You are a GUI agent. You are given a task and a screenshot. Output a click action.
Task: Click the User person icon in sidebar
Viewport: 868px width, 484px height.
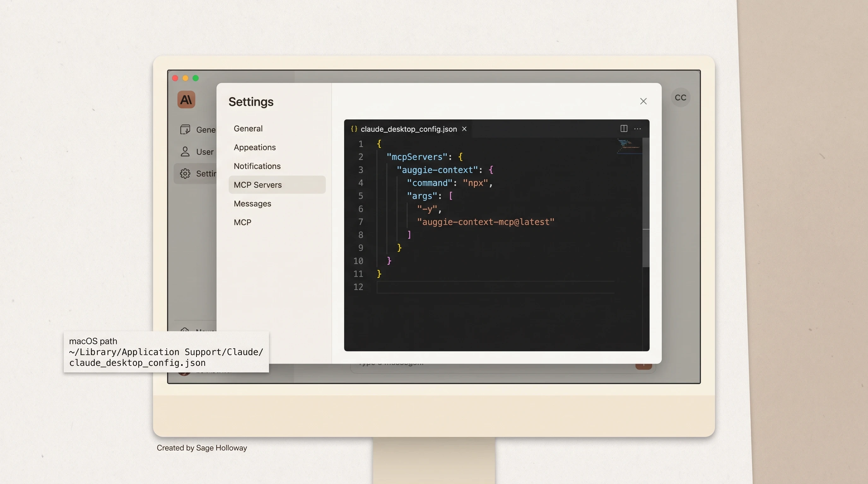pyautogui.click(x=185, y=152)
